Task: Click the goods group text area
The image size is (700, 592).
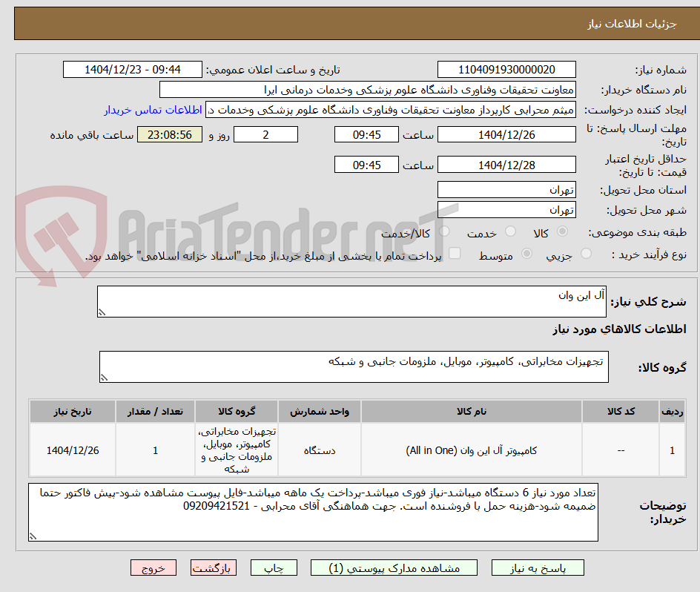Action: (x=354, y=366)
